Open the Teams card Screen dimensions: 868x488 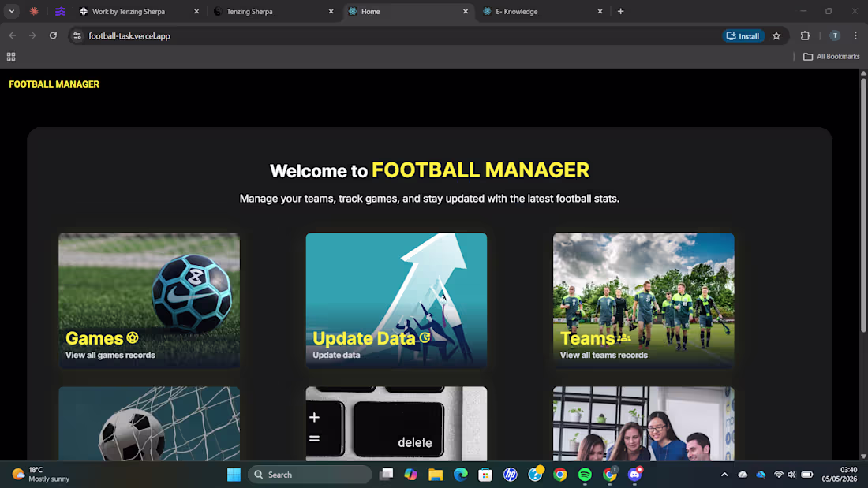[x=643, y=300]
